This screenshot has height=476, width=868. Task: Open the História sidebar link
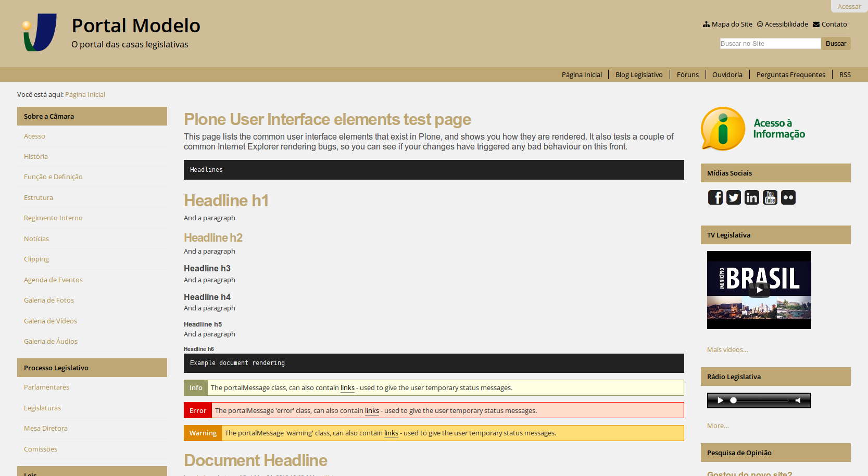36,156
